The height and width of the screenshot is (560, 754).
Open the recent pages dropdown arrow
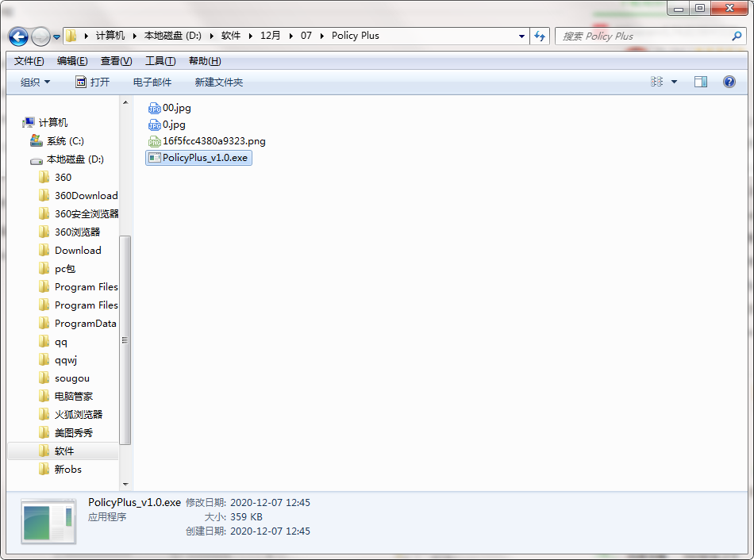pos(56,37)
